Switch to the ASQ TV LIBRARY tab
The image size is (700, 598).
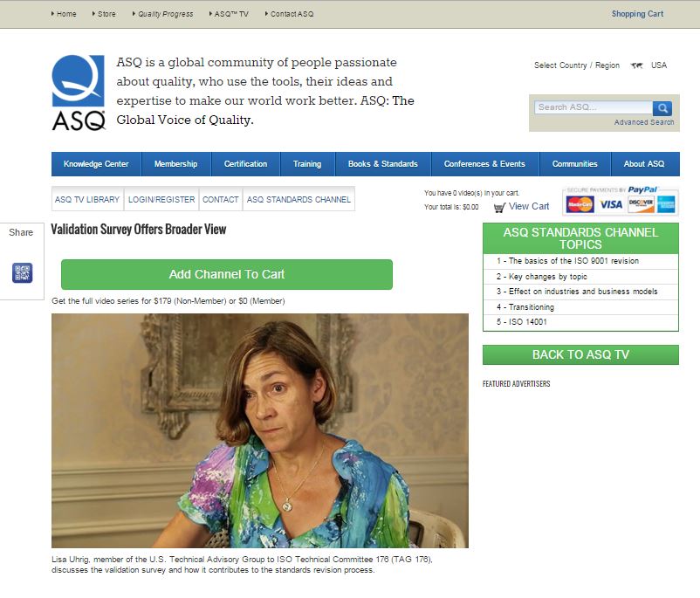click(x=87, y=199)
